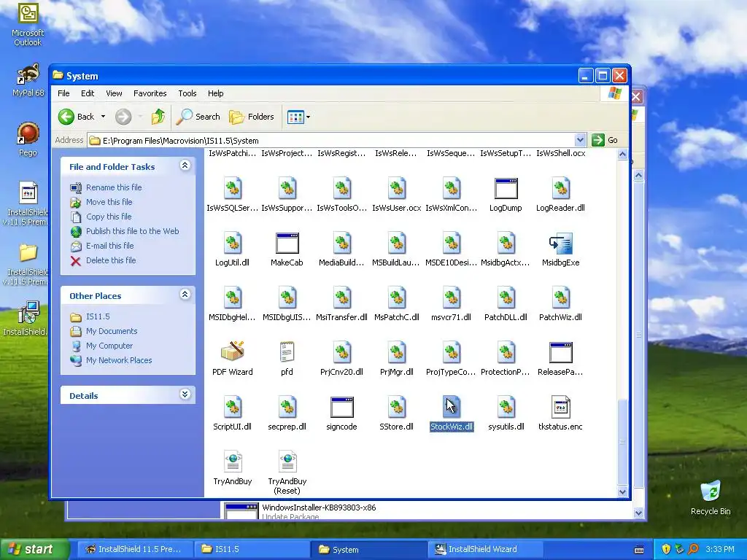The height and width of the screenshot is (560, 747).
Task: Select the StockWiz.dll file
Action: pos(451,413)
